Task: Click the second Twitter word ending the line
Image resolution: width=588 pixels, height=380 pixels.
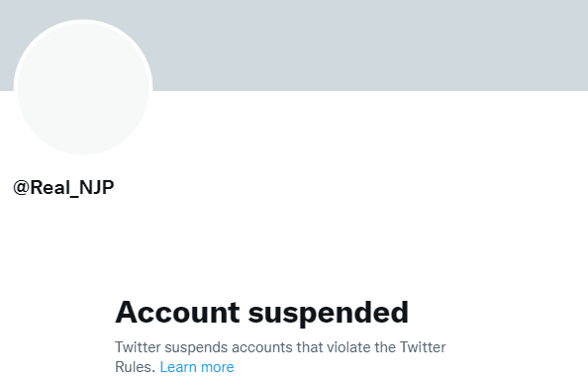Action: (x=423, y=347)
